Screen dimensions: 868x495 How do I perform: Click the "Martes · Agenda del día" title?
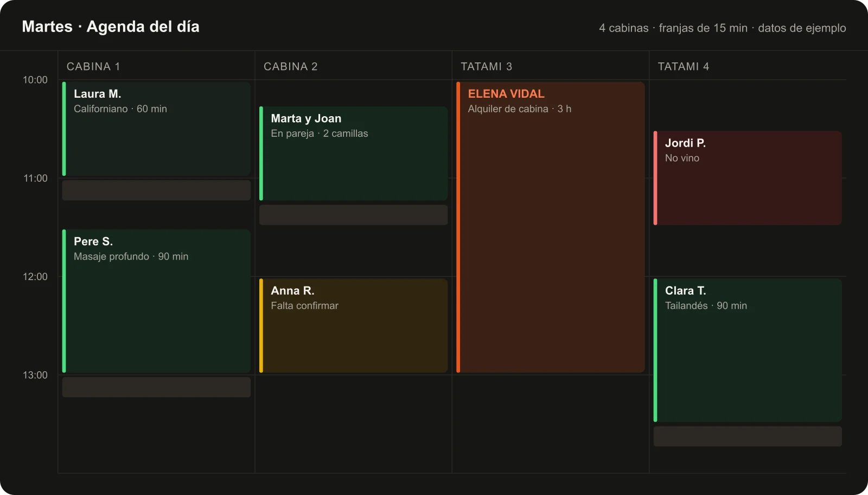111,27
